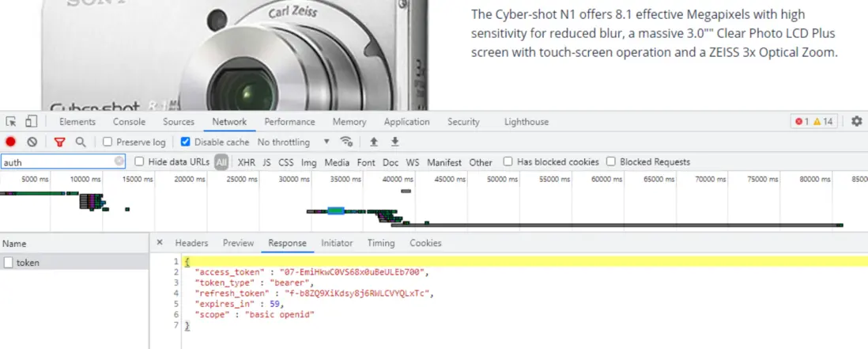This screenshot has height=349, width=868.
Task: Uncheck Disable cache checkbox
Action: click(x=186, y=142)
